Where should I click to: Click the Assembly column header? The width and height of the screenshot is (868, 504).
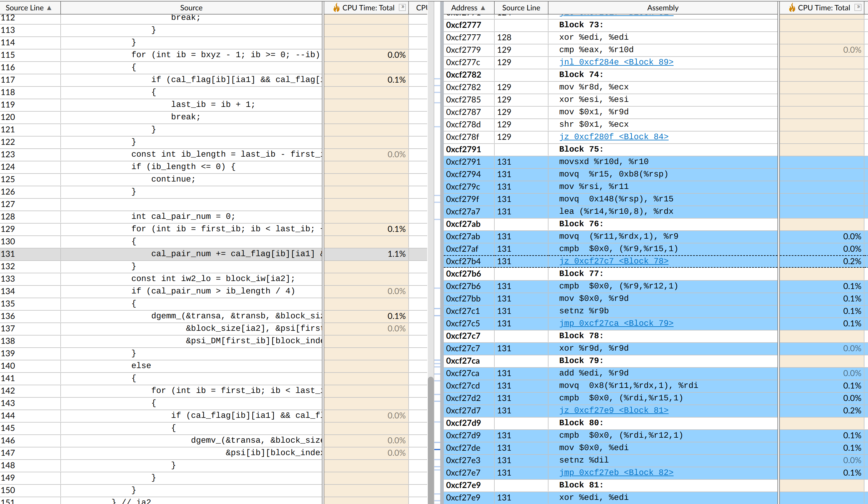662,8
